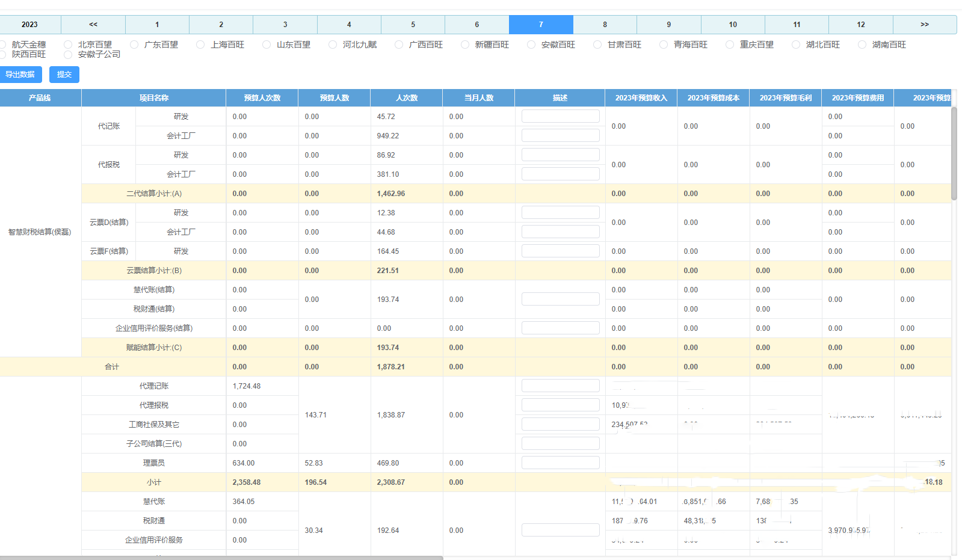Click the 预算人次数 column header

[262, 98]
